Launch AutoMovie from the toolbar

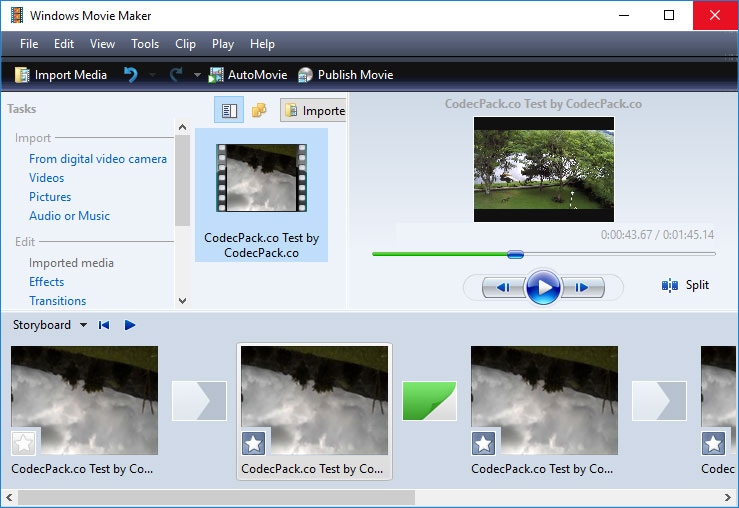click(x=248, y=75)
